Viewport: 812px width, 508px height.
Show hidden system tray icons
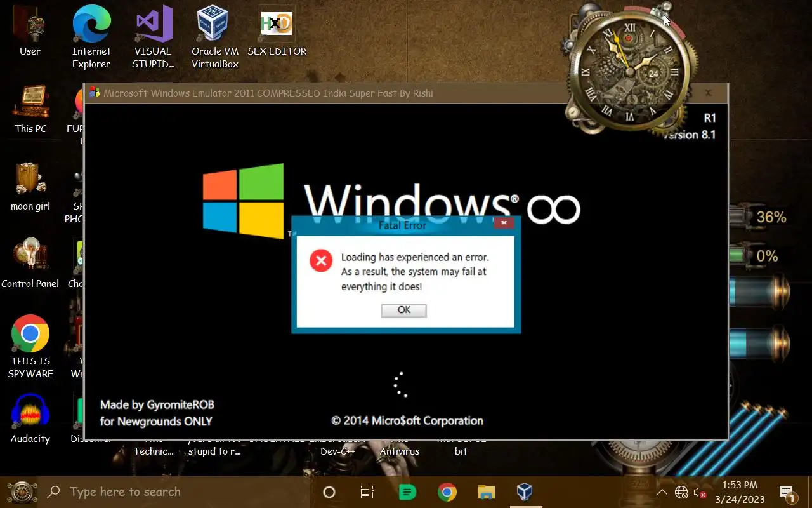coord(662,492)
